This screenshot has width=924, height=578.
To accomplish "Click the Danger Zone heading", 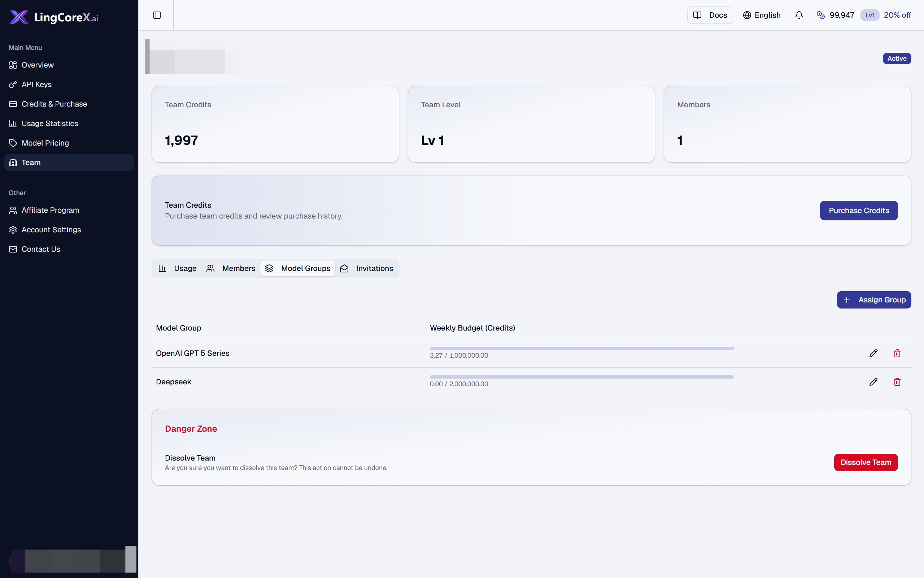I will [x=191, y=428].
